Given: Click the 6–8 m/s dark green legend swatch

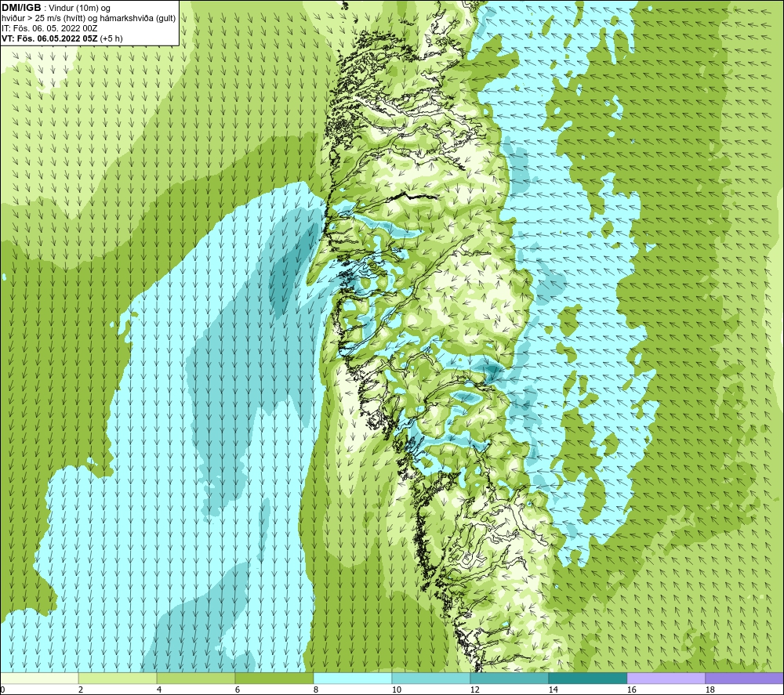Looking at the screenshot, I should tap(274, 678).
